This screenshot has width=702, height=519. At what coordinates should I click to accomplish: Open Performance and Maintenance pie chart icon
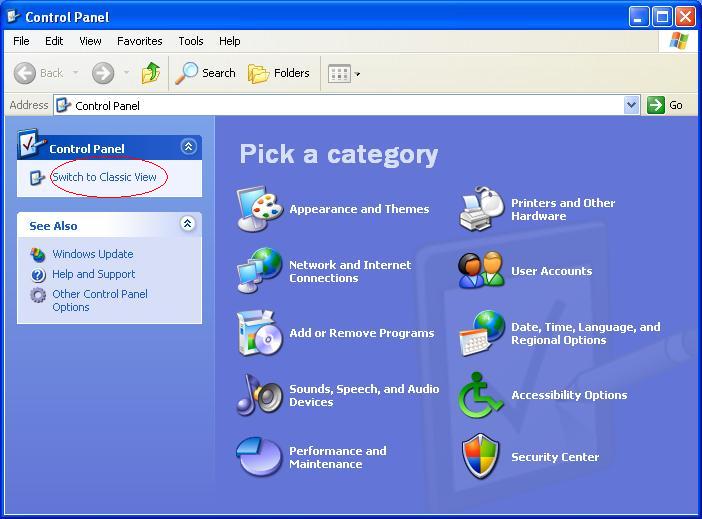point(260,457)
